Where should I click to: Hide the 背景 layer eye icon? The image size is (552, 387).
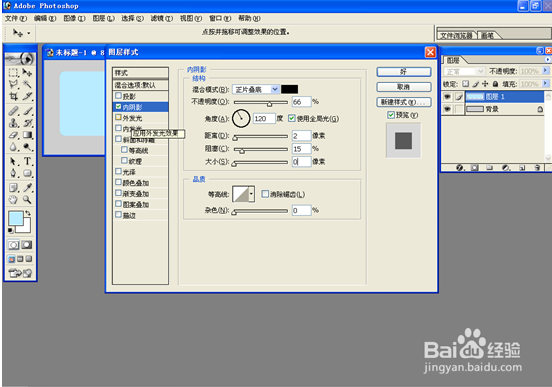tap(447, 109)
